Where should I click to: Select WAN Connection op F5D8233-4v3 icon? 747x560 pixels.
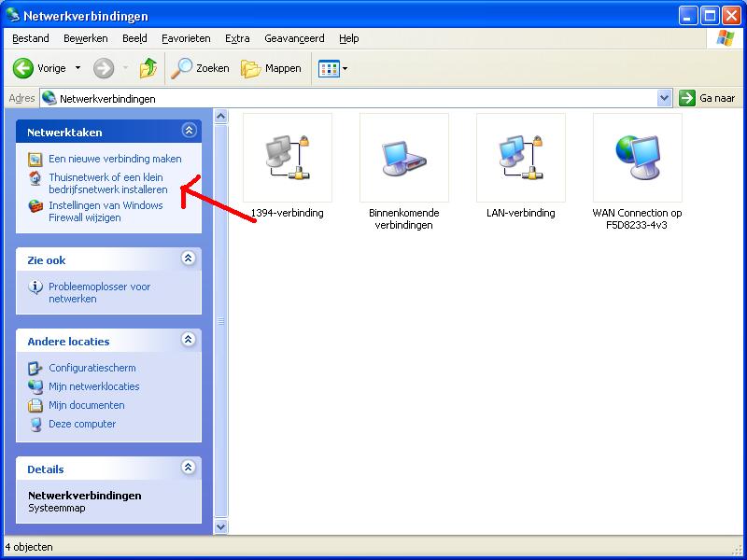[638, 158]
